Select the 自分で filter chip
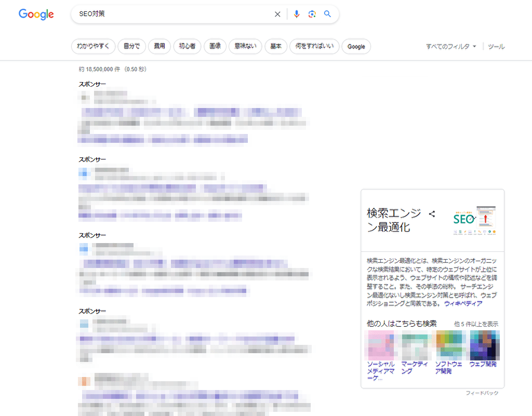Viewport: 532px width, 416px height. 131,47
